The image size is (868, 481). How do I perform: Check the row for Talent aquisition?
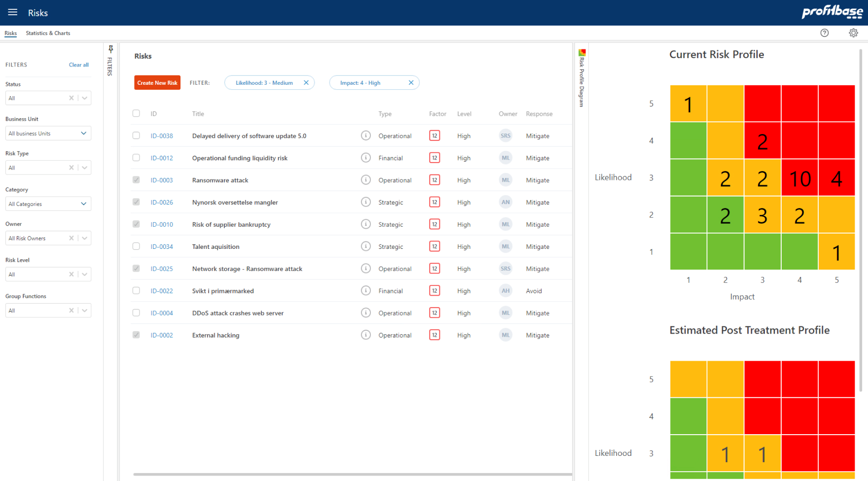tap(136, 246)
